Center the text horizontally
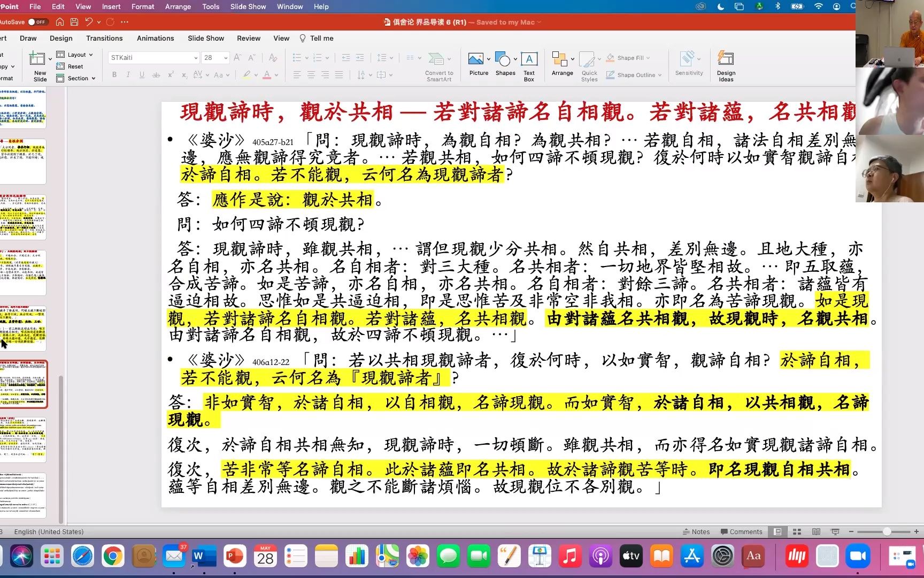Screen dimensions: 924x578 pyautogui.click(x=311, y=75)
